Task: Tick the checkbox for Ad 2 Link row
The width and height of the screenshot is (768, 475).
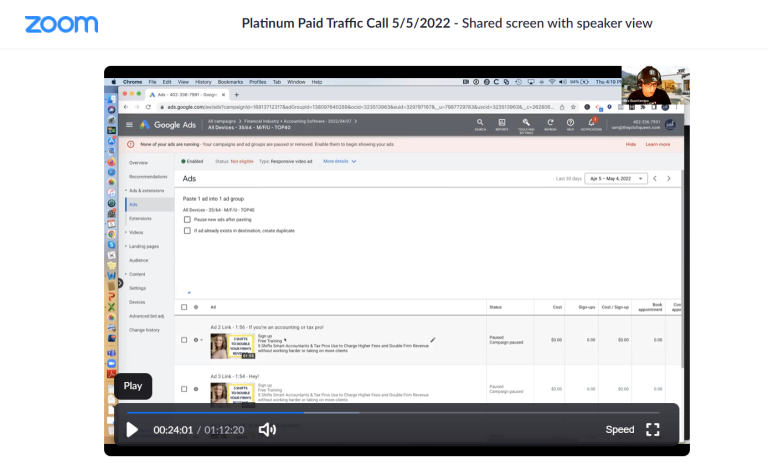Action: [x=184, y=340]
